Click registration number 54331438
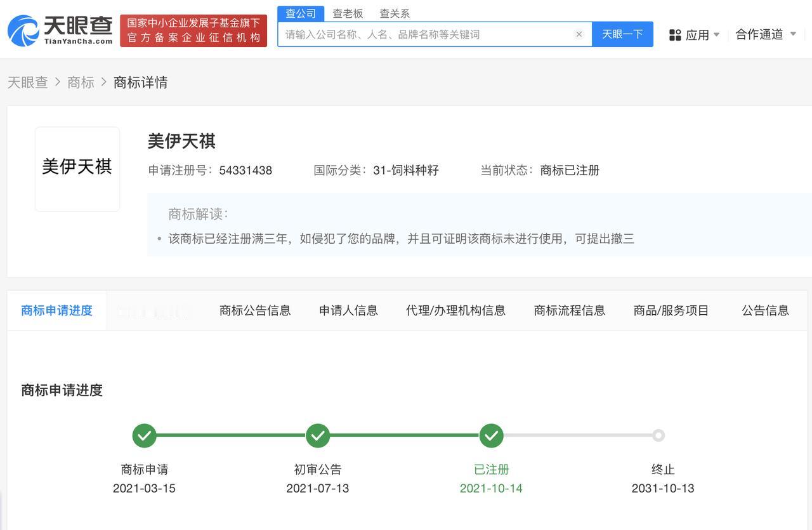The height and width of the screenshot is (530, 812). click(x=246, y=170)
